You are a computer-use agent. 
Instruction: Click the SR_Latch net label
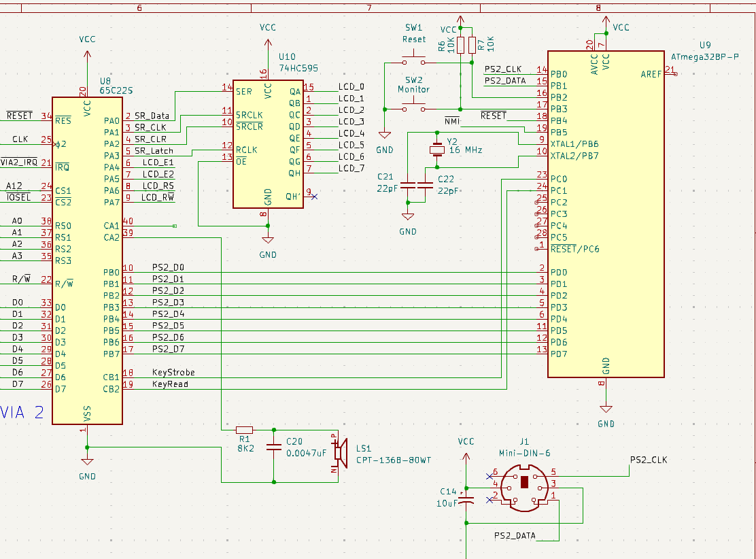pyautogui.click(x=154, y=151)
